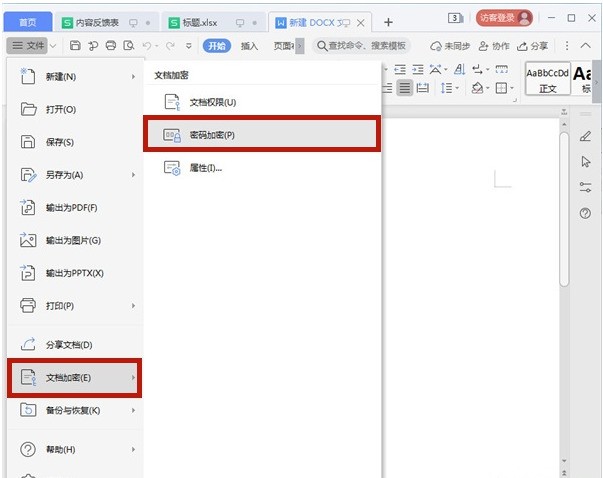Choose 输出为PDF(F) from file menu
This screenshot has height=478, width=603.
[x=72, y=208]
